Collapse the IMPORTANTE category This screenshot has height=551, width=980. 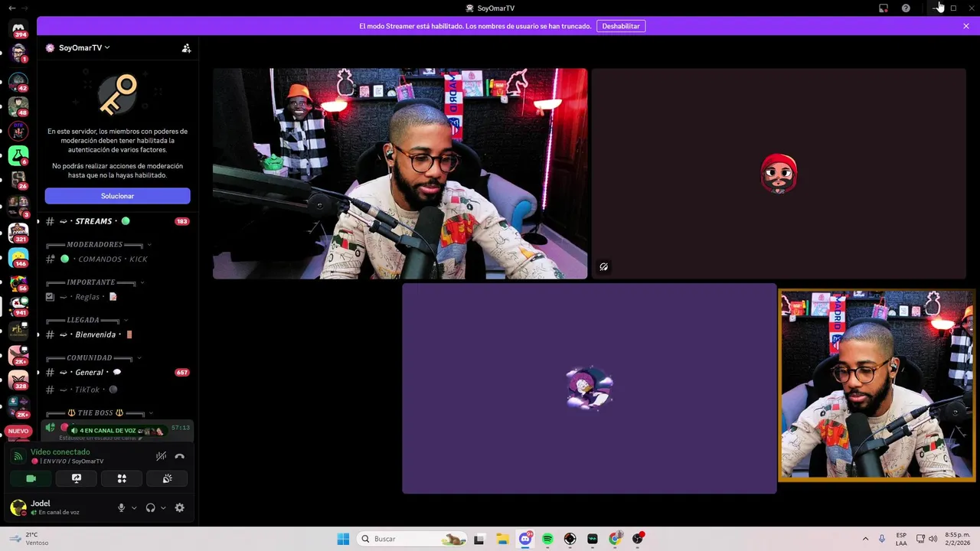point(95,282)
